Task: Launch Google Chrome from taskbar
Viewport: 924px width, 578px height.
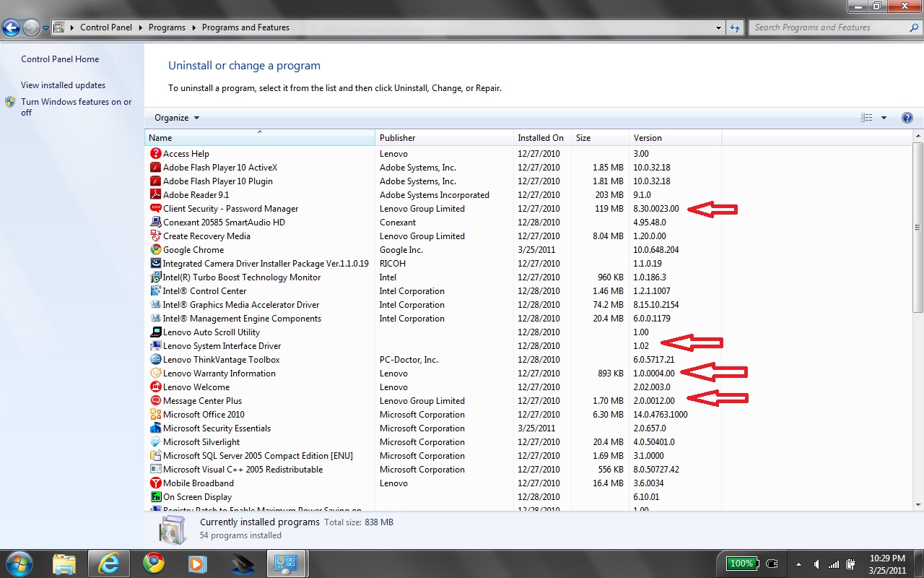Action: tap(153, 564)
